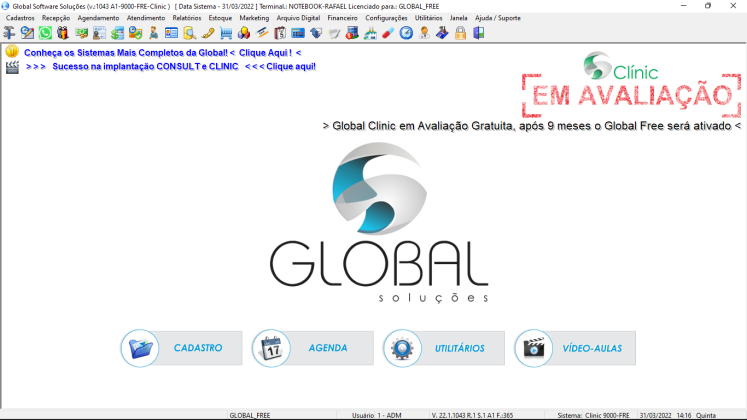Screen dimensions: 747x420
Task: Open the stamp document toolbar icon
Action: pyautogui.click(x=99, y=33)
